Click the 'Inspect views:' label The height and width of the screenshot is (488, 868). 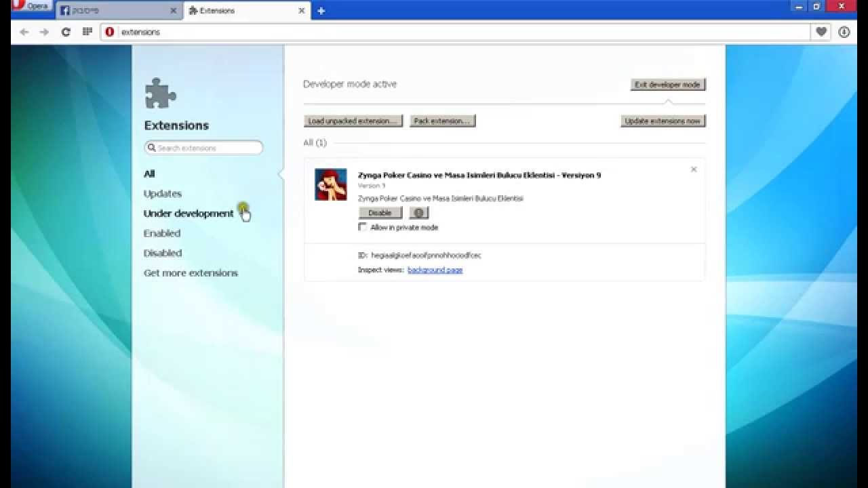point(381,270)
